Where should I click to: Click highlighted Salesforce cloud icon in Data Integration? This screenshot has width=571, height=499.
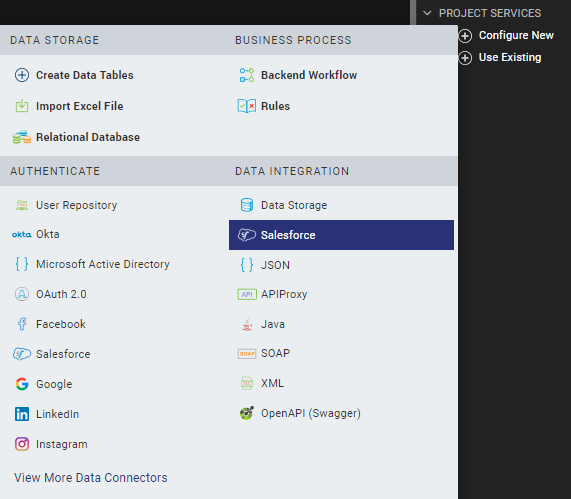coord(247,235)
